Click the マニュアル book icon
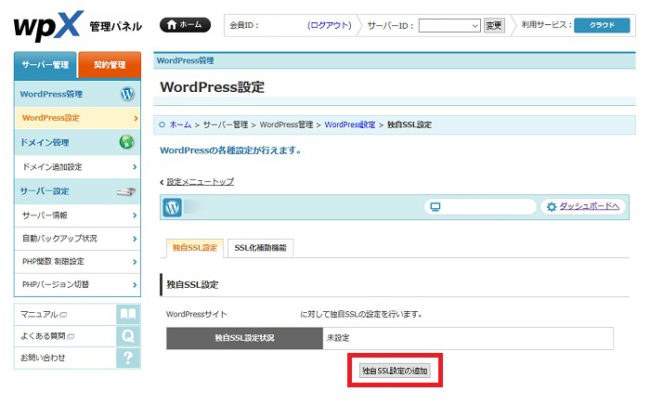650x404 pixels. pos(128,314)
